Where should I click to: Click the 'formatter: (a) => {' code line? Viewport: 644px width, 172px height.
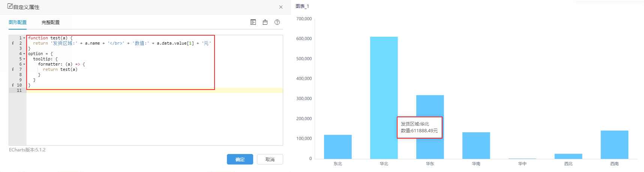(62, 64)
